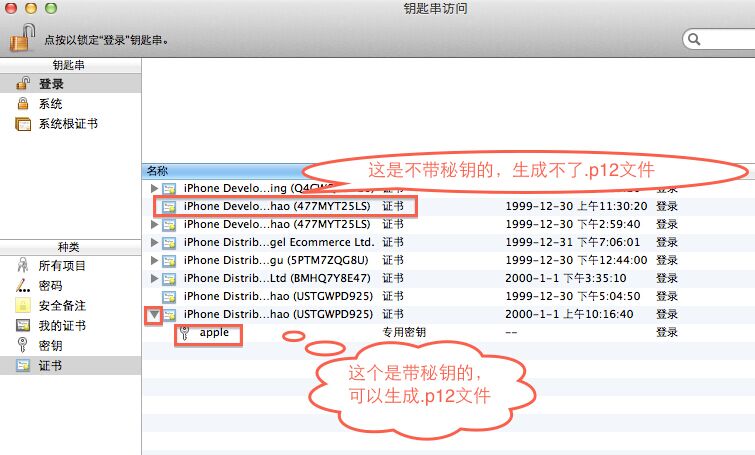Zoom window with the green button
The width and height of the screenshot is (755, 455).
(51, 8)
